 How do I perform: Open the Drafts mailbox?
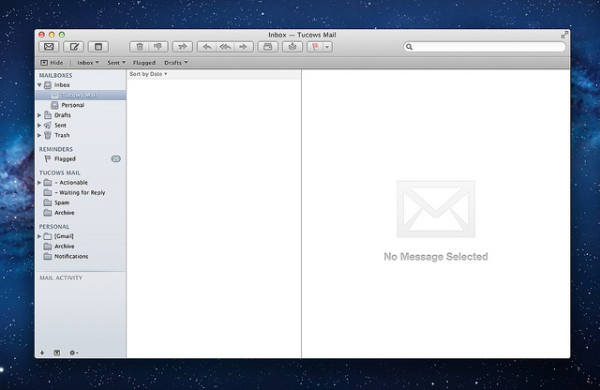(x=62, y=115)
